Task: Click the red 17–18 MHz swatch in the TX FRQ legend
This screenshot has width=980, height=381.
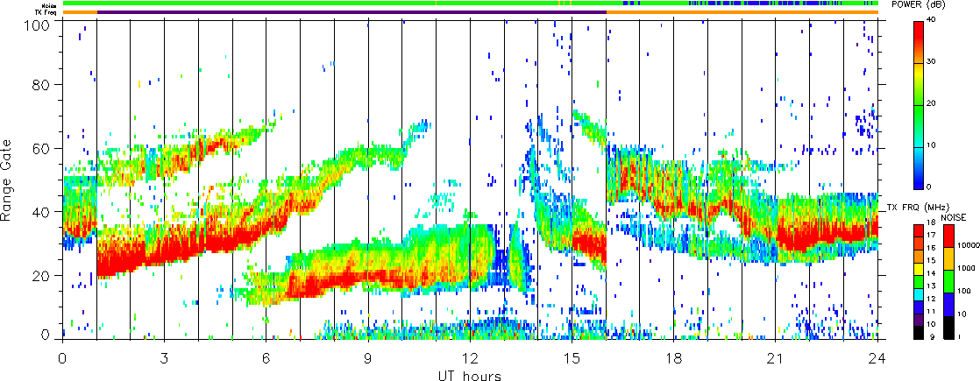Action: tap(919, 230)
